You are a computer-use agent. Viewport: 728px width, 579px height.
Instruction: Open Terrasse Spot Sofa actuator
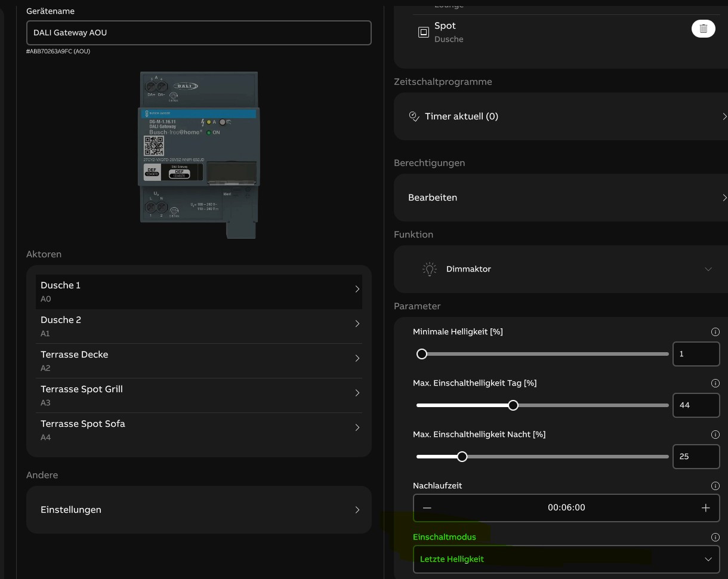click(x=199, y=430)
